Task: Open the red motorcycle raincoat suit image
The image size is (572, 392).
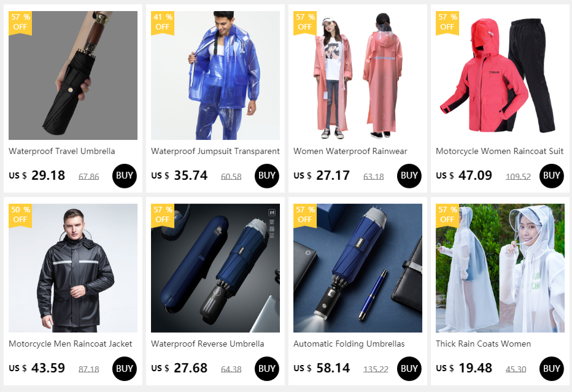Action: [x=500, y=75]
